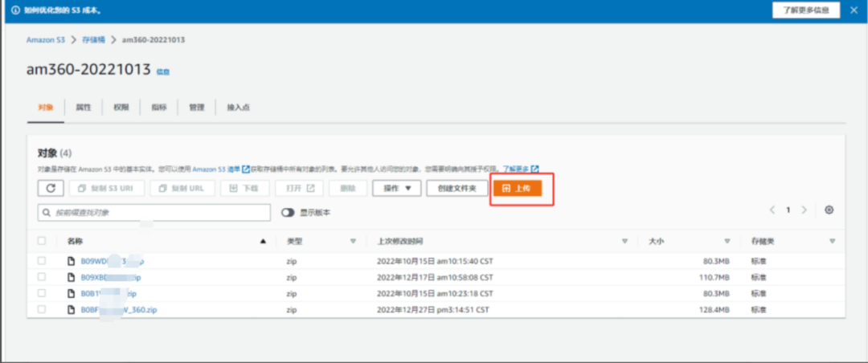
Task: Go to previous page arrow
Action: coord(772,210)
